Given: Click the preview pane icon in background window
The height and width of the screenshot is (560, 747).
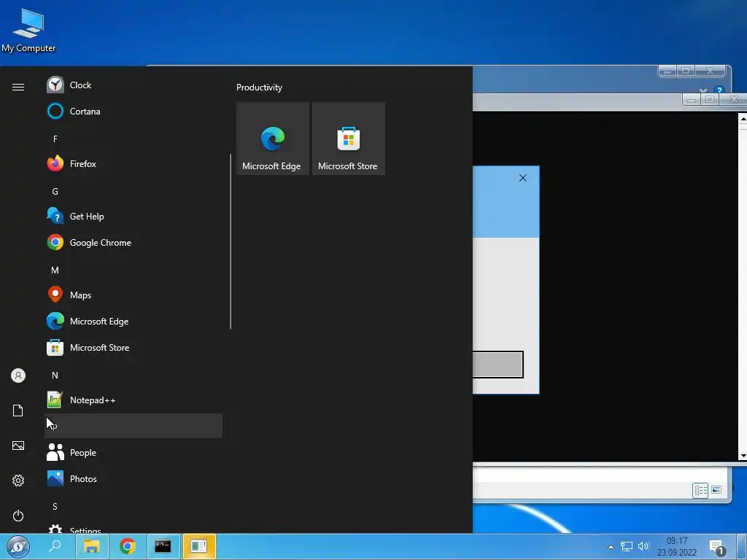Looking at the screenshot, I should pyautogui.click(x=716, y=489).
